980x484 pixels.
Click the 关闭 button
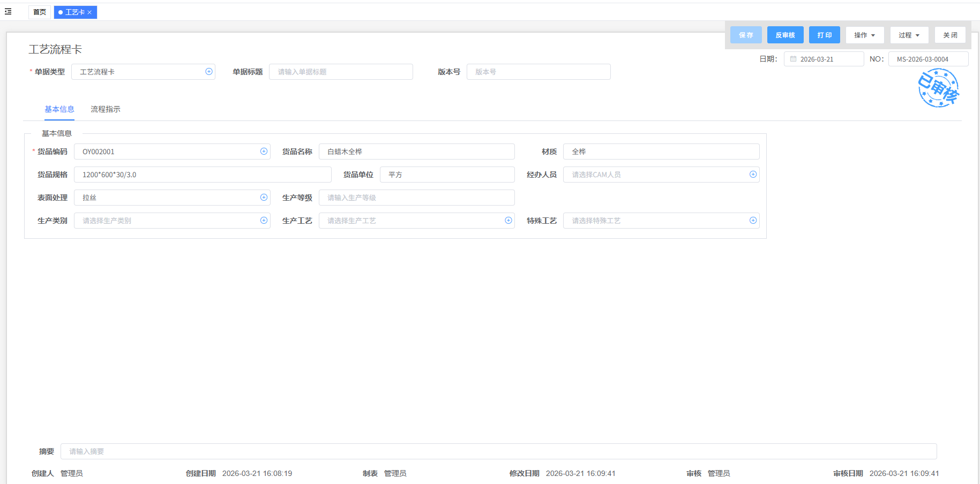pyautogui.click(x=950, y=35)
